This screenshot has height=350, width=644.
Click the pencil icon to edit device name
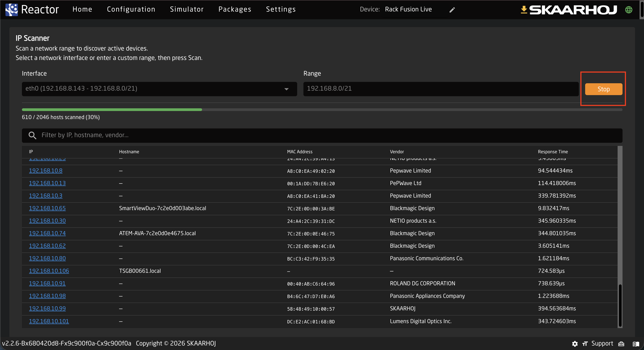[x=452, y=10]
